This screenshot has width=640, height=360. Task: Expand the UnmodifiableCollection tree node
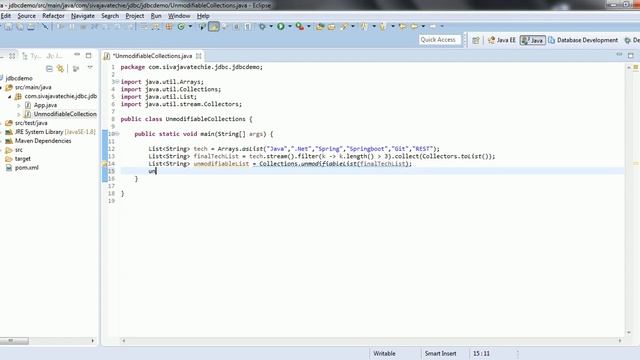point(19,114)
